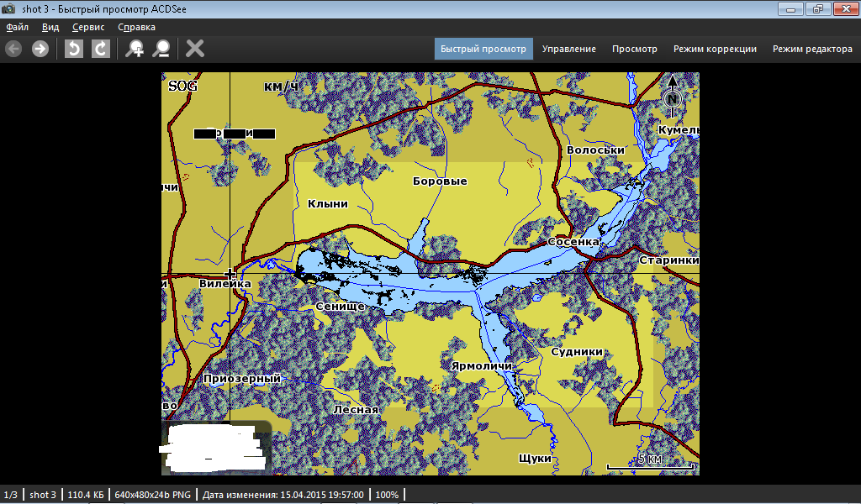Go to the next image arrow

(40, 49)
